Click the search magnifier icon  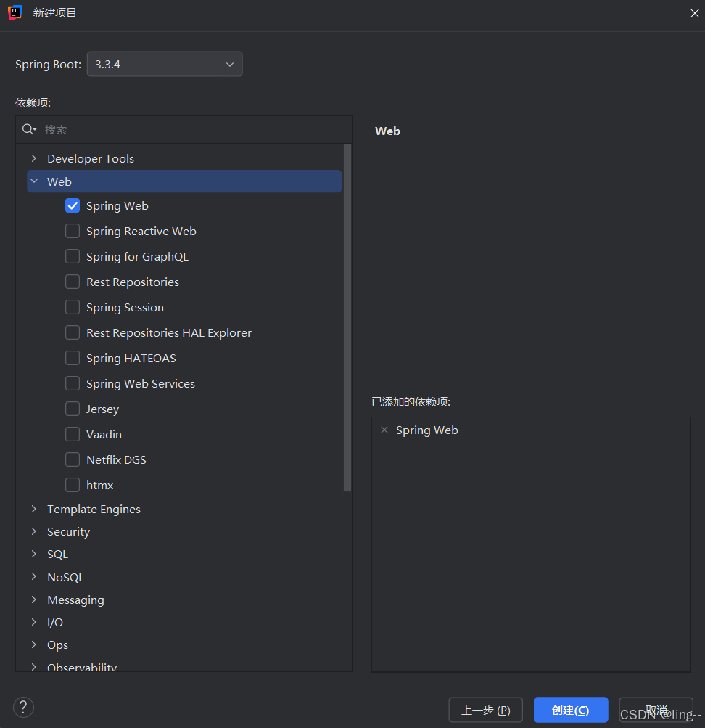pos(29,129)
